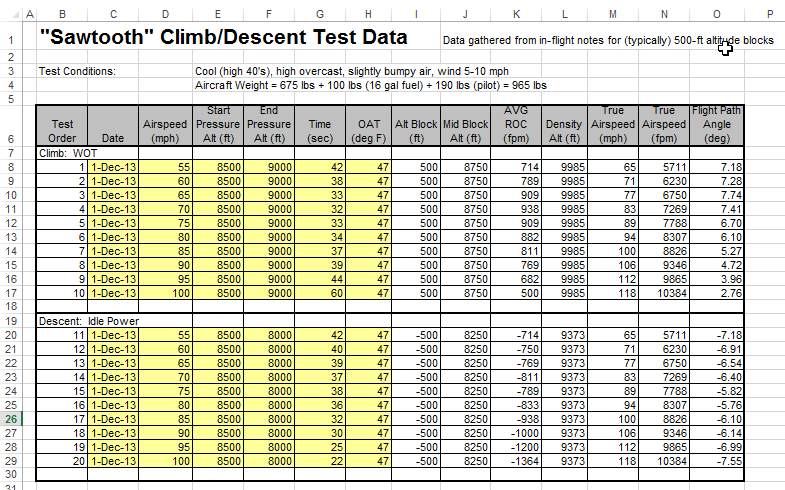Select the Date cell for test order 1
Screen dimensions: 785x490
[113, 166]
